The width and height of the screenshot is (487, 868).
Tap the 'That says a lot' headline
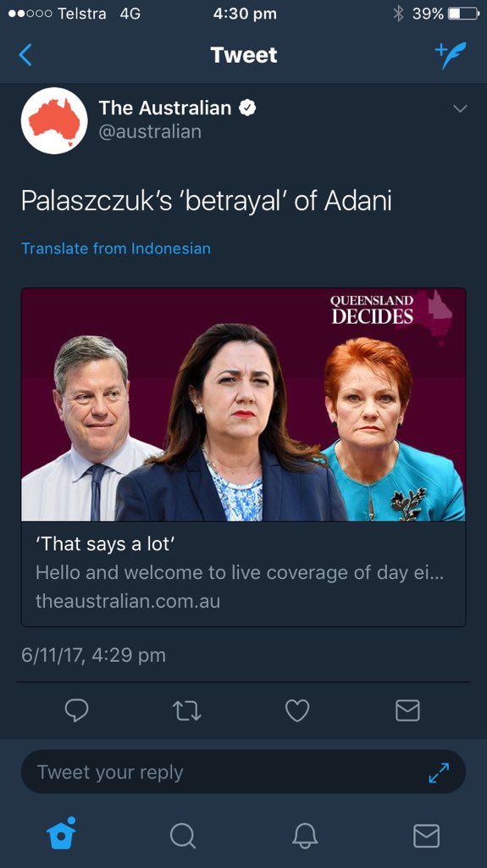tap(106, 545)
